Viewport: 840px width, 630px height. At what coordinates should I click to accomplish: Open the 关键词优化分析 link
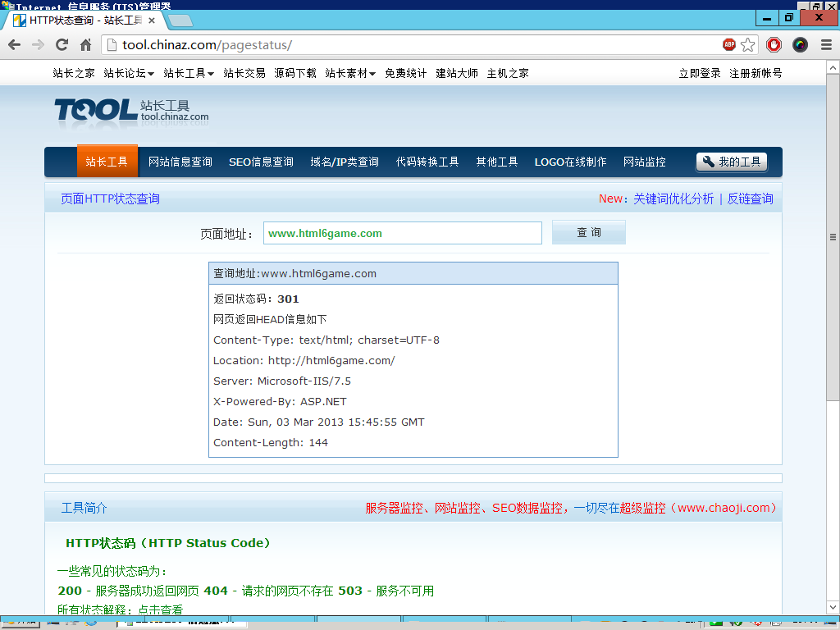(673, 199)
